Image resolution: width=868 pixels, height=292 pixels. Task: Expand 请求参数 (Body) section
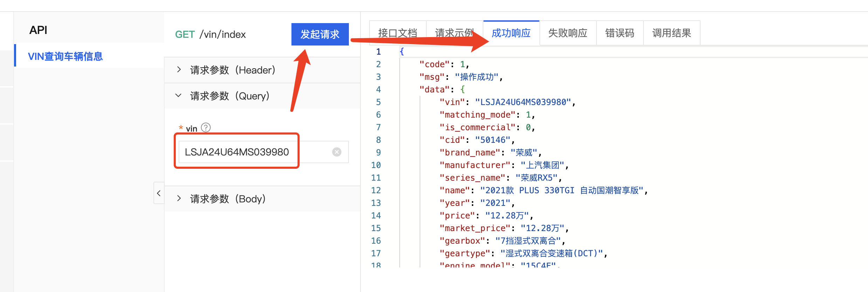coord(262,199)
